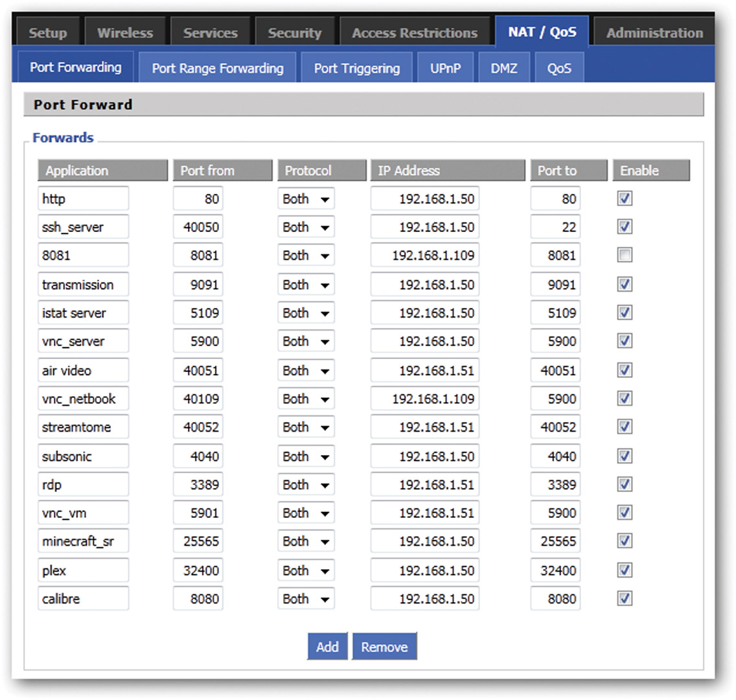Open the UPnP subtab
736x700 pixels.
pos(445,67)
